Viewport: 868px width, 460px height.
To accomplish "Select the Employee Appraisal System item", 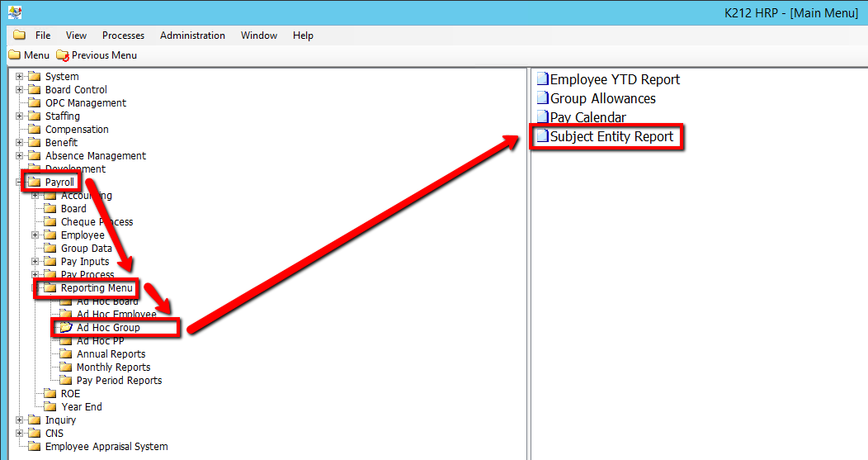I will tap(106, 447).
